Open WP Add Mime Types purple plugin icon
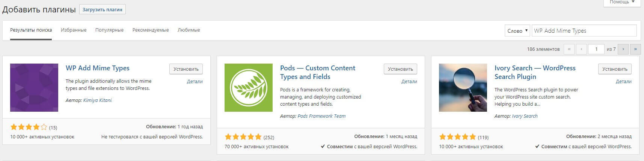Viewport: 644px width, 161px height. tap(34, 88)
